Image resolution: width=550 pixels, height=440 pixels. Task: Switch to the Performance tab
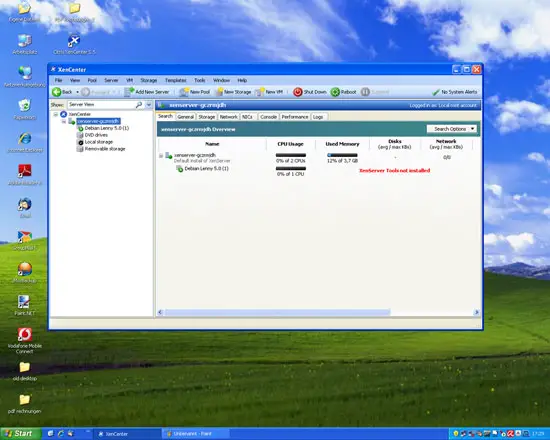[295, 117]
